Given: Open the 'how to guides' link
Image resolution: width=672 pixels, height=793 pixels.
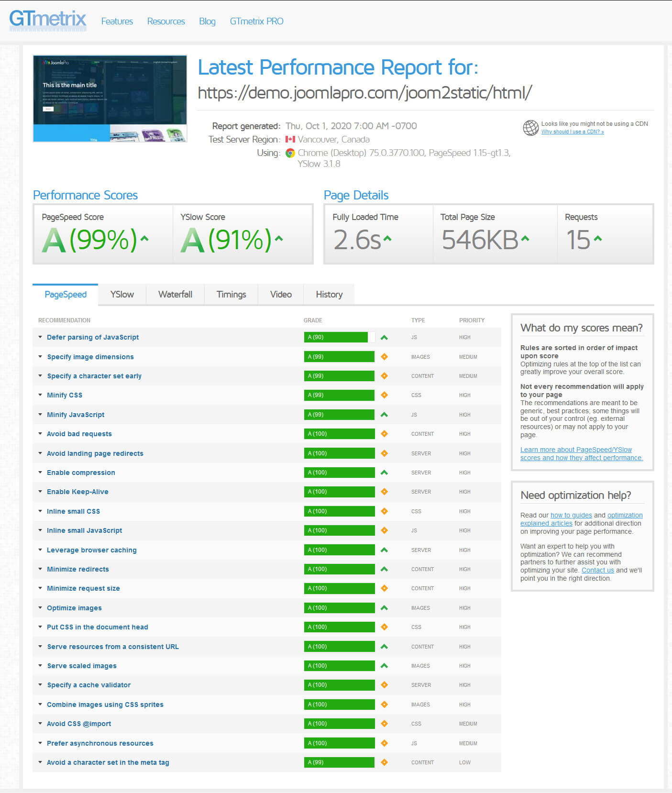Looking at the screenshot, I should (571, 515).
